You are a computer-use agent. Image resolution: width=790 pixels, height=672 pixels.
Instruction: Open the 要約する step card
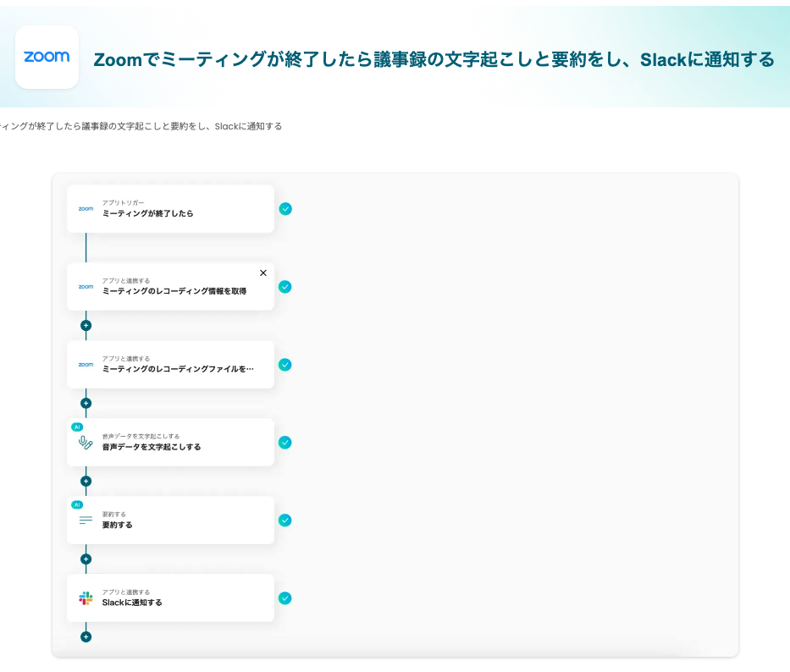tap(170, 521)
